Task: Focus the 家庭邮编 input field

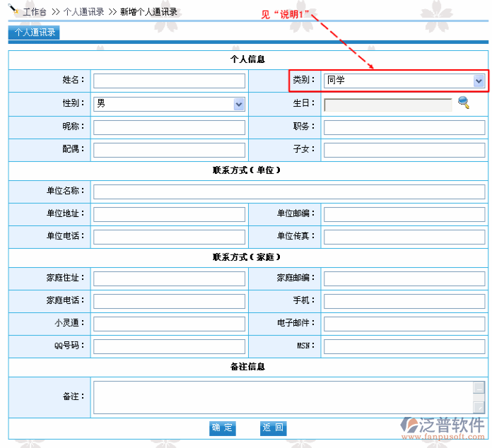Action: [x=404, y=278]
